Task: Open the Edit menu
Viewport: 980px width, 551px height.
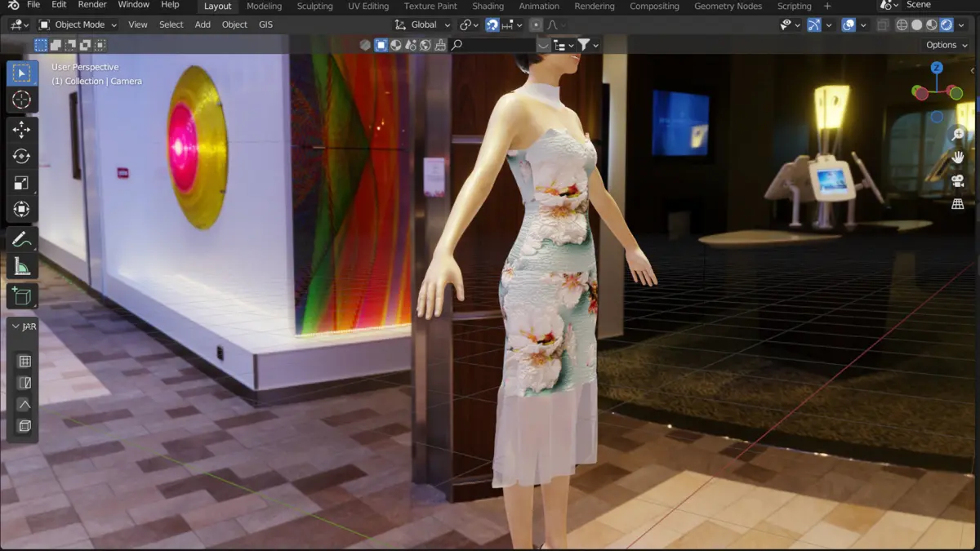Action: 59,5
